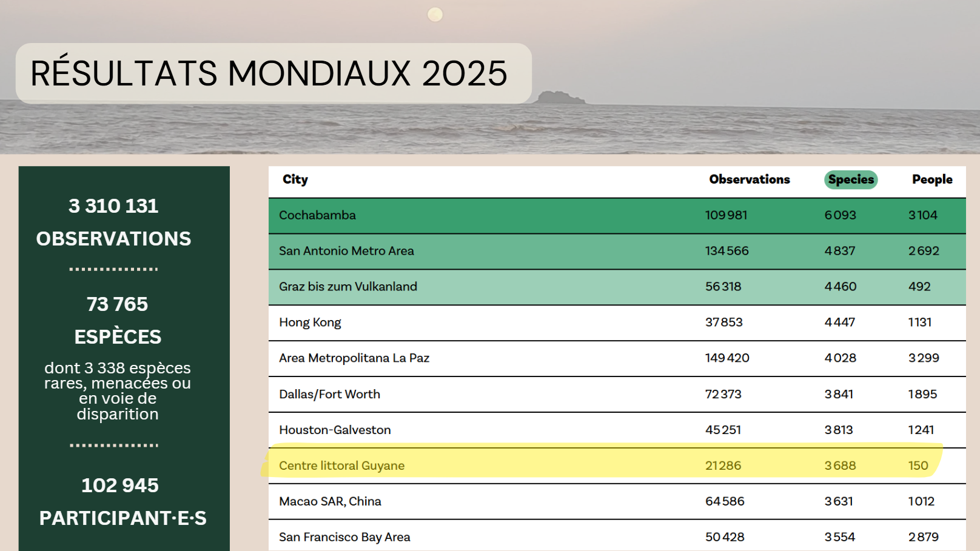
Task: Click Cochabamba's species count 6 093
Action: click(x=840, y=215)
